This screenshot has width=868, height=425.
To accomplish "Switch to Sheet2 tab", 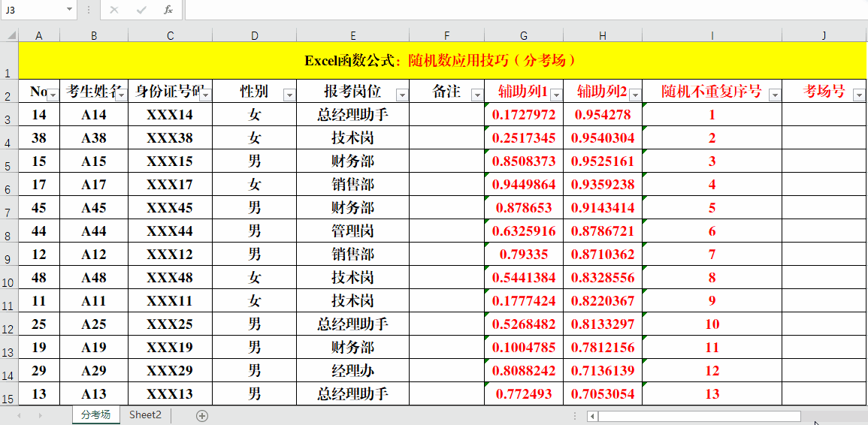I will 145,415.
